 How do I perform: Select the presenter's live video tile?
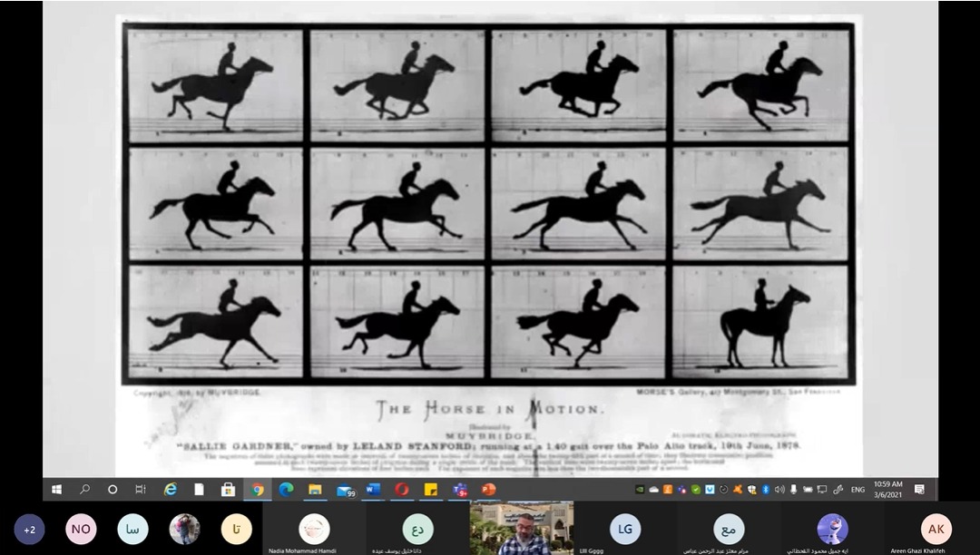click(x=522, y=528)
